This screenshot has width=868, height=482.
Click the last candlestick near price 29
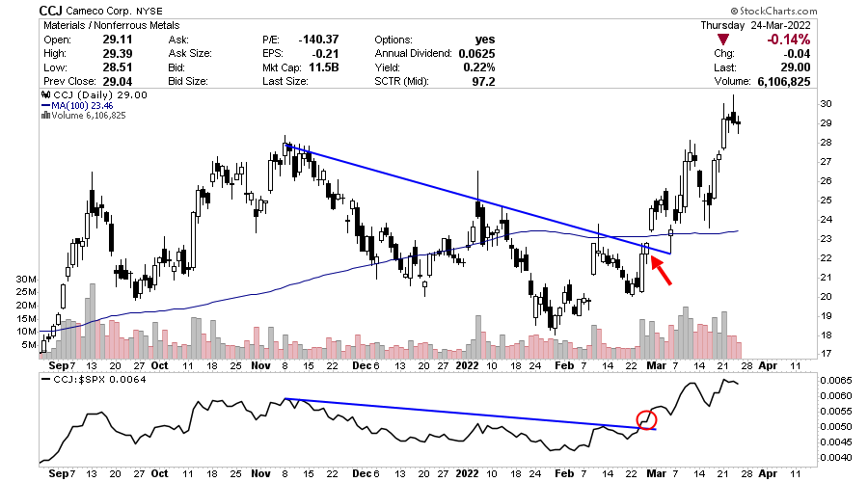[x=739, y=123]
